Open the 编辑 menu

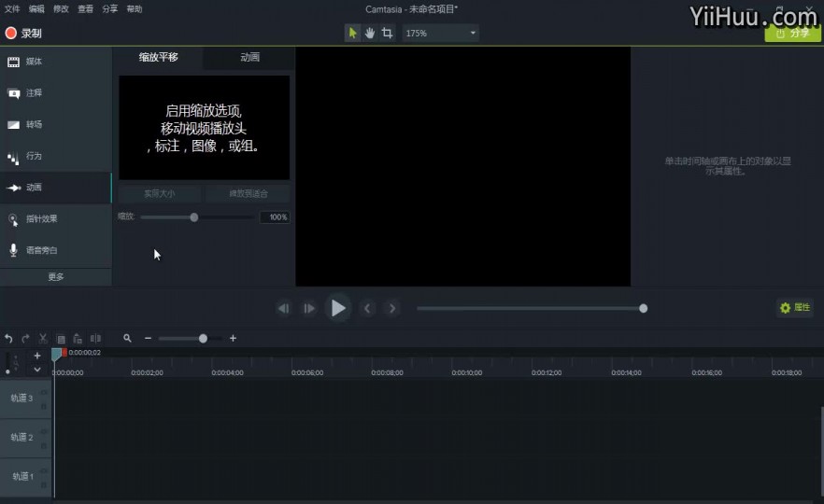point(36,9)
